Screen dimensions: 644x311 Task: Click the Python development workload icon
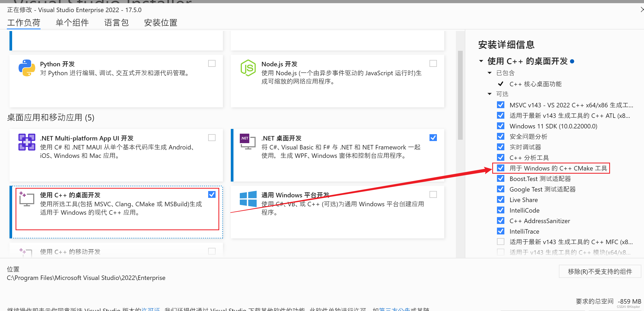point(27,68)
